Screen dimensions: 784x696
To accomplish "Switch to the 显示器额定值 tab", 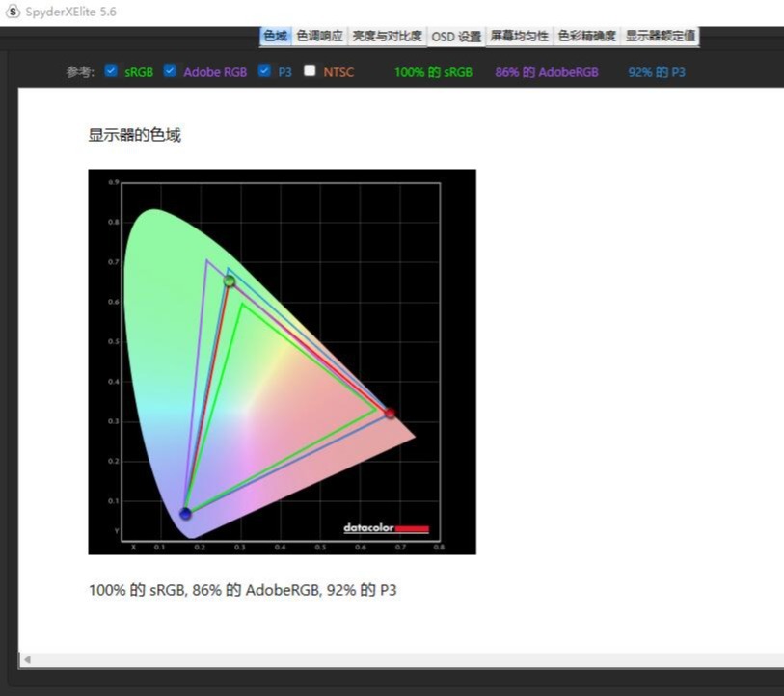I will pyautogui.click(x=660, y=37).
